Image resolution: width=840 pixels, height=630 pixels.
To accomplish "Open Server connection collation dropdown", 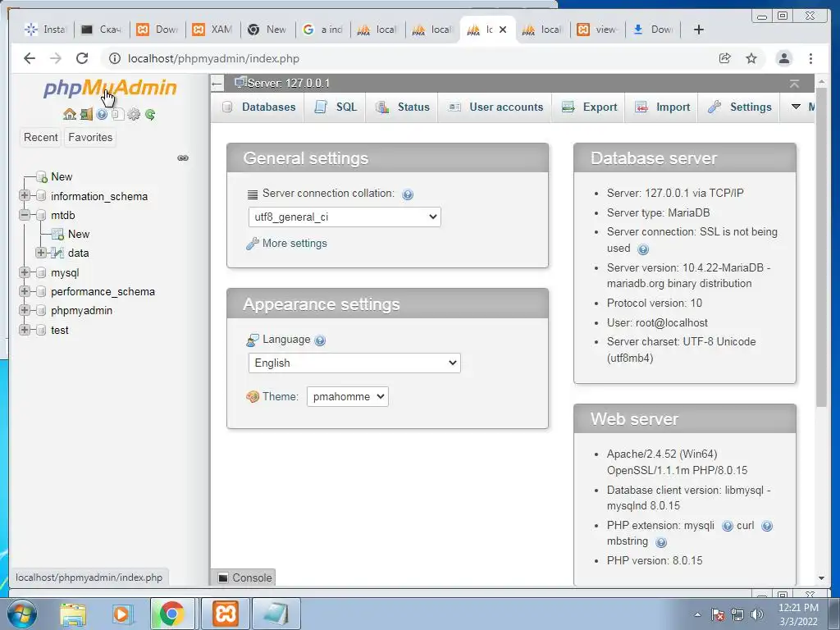I will [345, 217].
